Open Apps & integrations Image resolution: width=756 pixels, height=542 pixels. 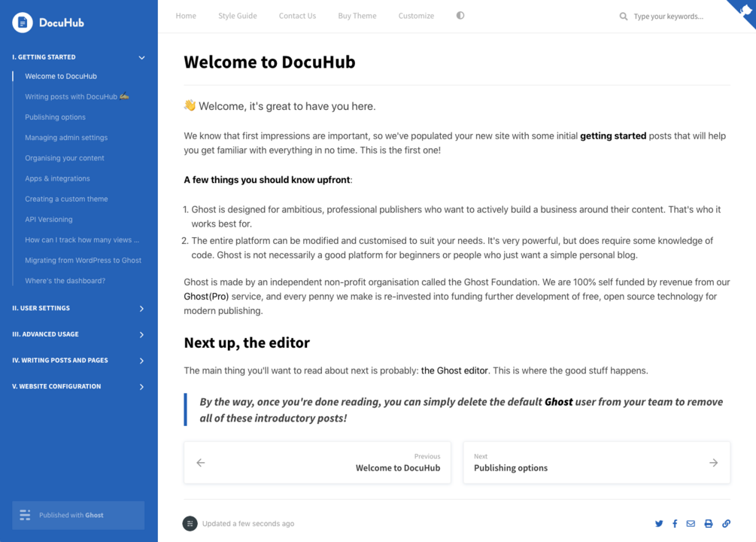tap(57, 178)
